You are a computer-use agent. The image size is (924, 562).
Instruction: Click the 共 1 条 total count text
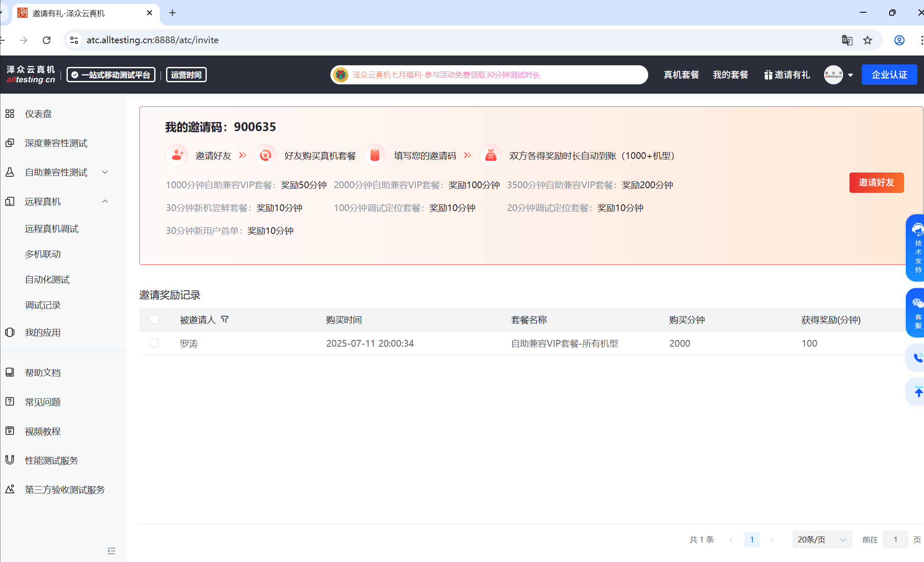tap(702, 540)
